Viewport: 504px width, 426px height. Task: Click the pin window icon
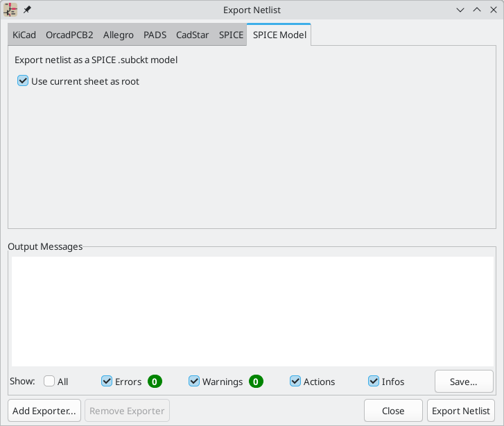(x=27, y=10)
